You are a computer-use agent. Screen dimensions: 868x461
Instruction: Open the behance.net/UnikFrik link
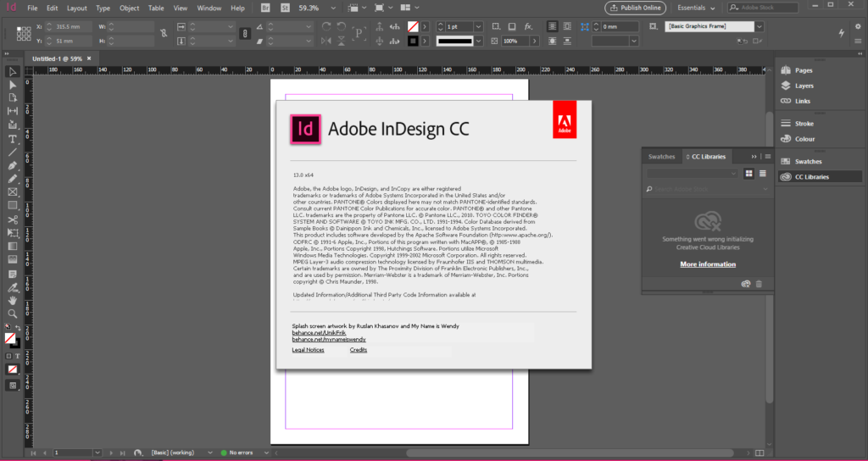tap(319, 332)
